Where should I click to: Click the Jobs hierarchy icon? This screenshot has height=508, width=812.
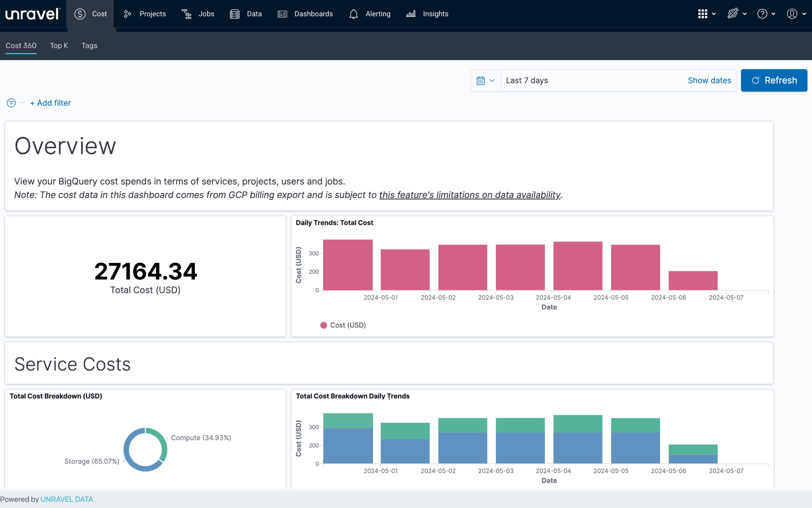187,14
